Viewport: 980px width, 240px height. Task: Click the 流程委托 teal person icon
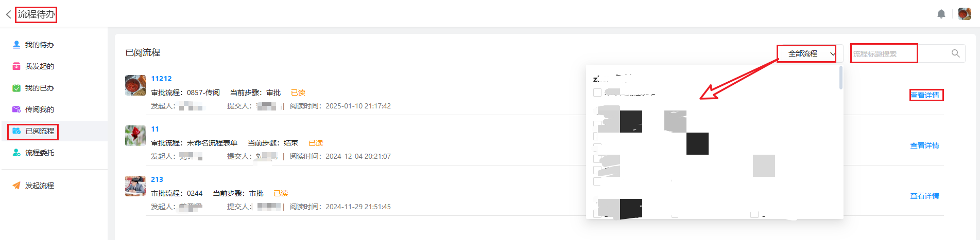pyautogui.click(x=16, y=153)
